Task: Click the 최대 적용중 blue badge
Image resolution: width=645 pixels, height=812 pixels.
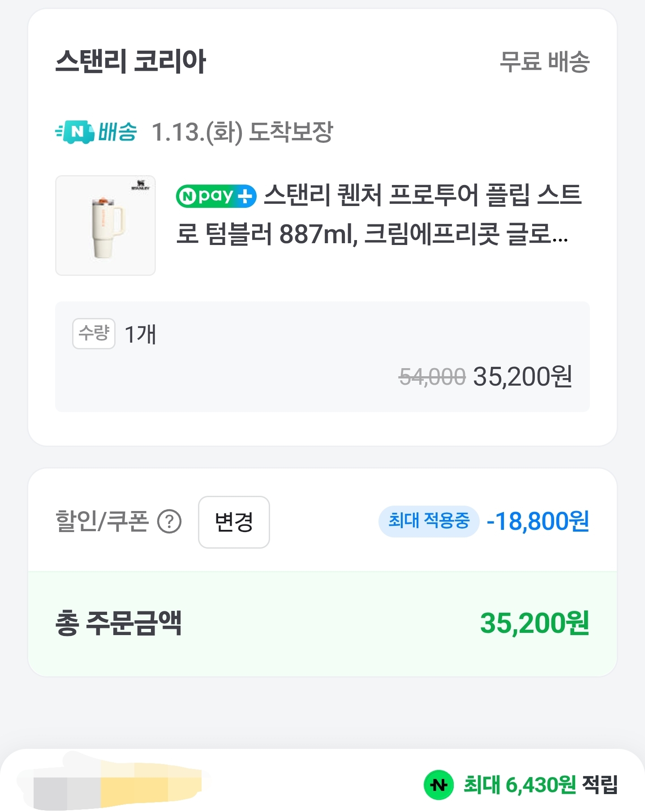Action: pyautogui.click(x=429, y=521)
